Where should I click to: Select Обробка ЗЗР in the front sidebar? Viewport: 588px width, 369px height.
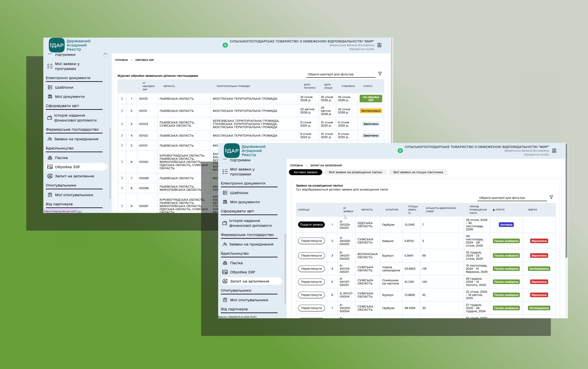point(242,272)
